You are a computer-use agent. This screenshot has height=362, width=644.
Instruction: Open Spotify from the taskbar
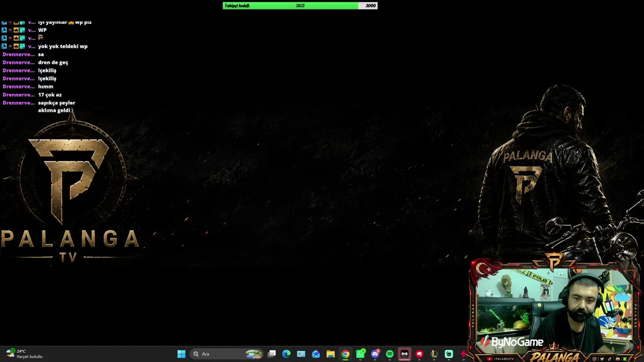389,354
